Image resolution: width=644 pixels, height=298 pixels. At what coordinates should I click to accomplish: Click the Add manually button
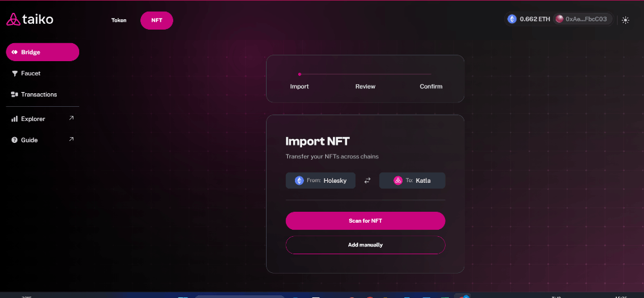365,245
